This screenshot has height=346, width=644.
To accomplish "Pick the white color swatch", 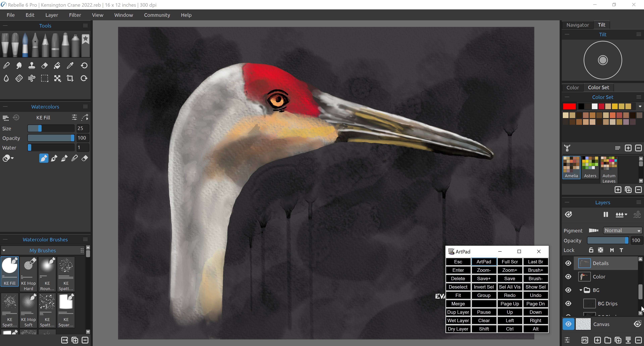I will 595,106.
